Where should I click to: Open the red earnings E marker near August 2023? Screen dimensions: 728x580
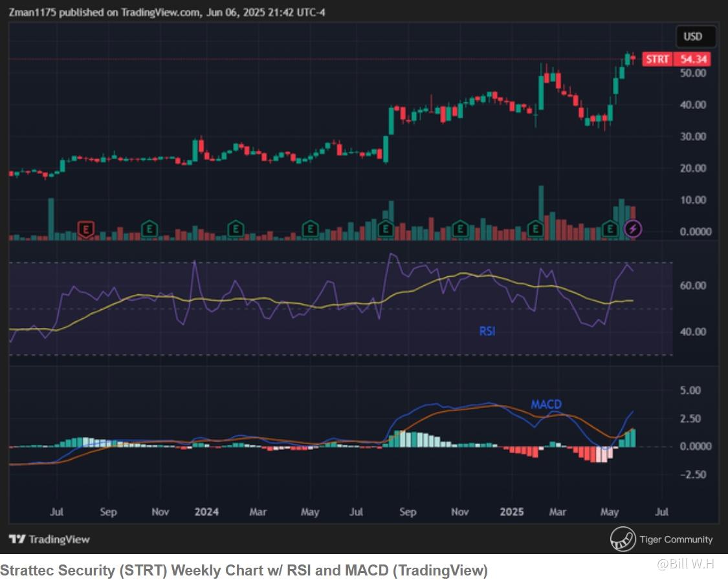(86, 229)
